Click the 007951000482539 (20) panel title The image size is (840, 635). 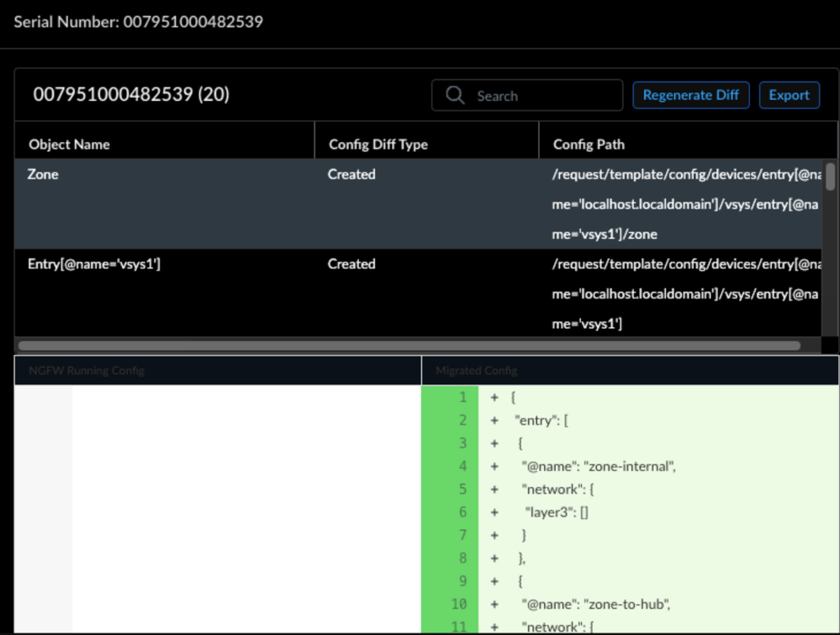click(131, 94)
